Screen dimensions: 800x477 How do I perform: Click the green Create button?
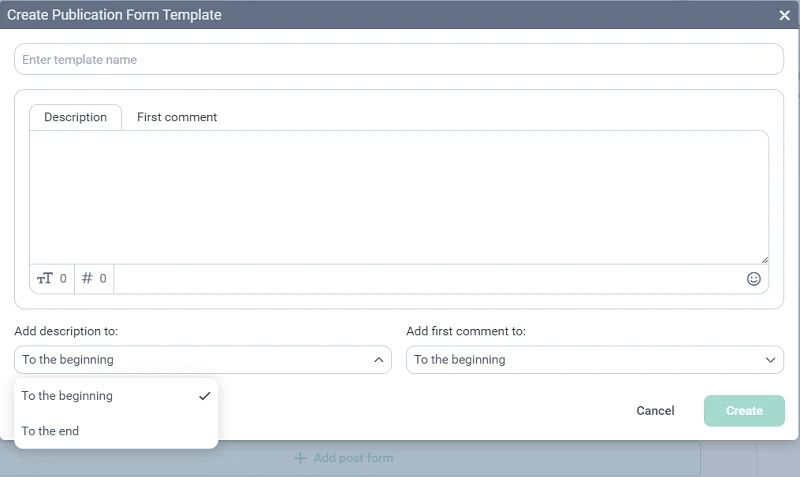pos(744,411)
